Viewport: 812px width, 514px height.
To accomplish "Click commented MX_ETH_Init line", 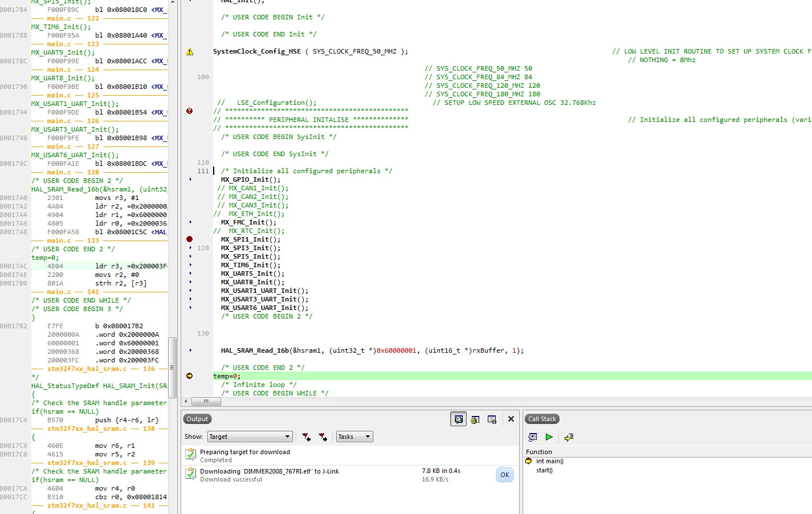I will (x=248, y=214).
